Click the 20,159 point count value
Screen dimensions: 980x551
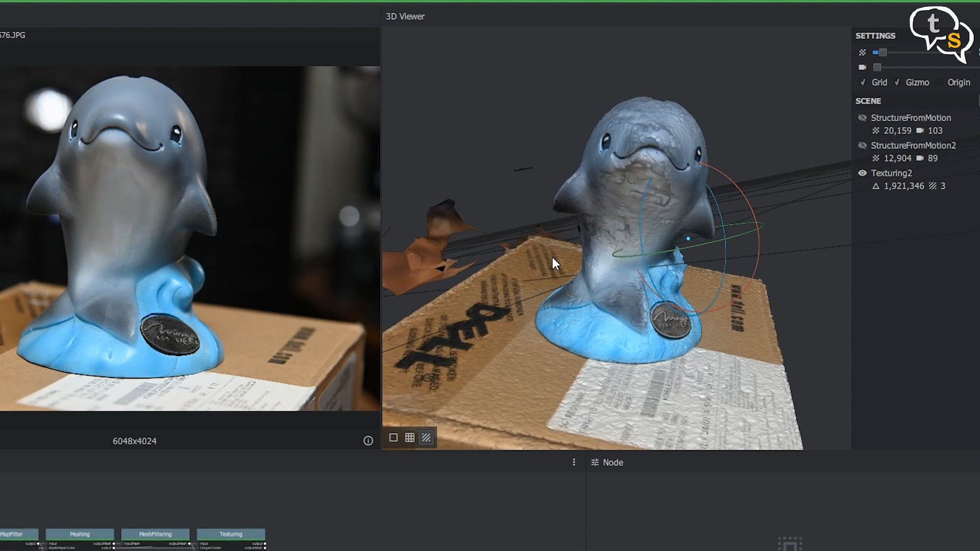(897, 131)
